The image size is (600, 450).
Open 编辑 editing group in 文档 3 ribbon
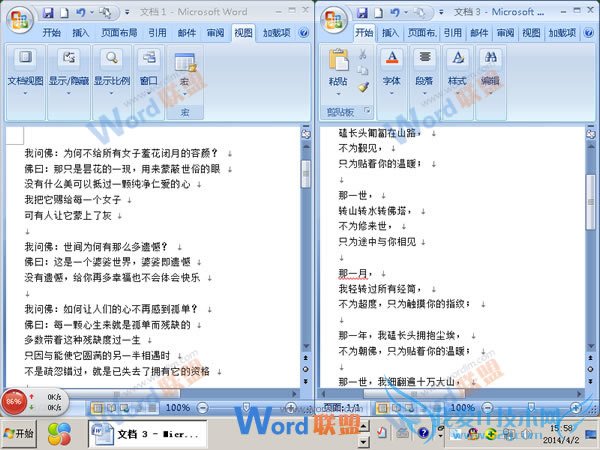pyautogui.click(x=490, y=82)
